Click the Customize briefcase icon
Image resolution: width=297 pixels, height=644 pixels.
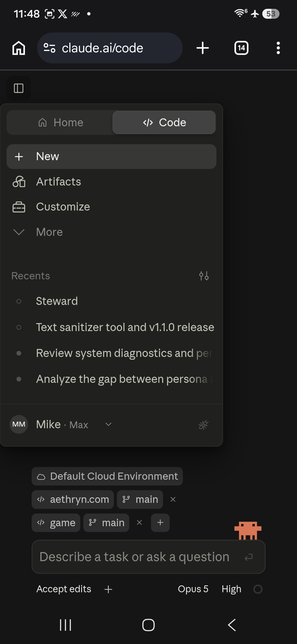point(19,207)
